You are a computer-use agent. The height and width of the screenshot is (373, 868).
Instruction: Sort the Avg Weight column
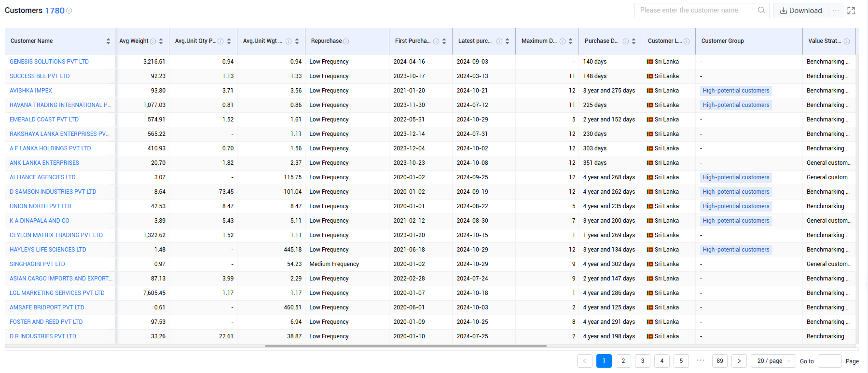click(161, 41)
